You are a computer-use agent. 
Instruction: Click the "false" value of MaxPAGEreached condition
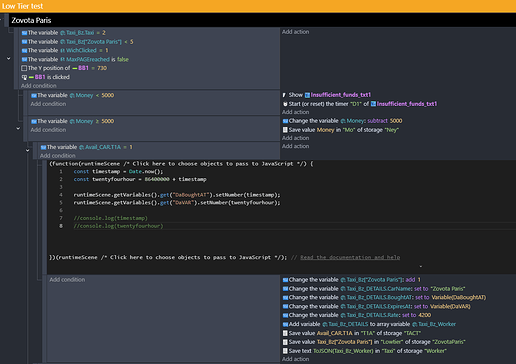pos(123,60)
